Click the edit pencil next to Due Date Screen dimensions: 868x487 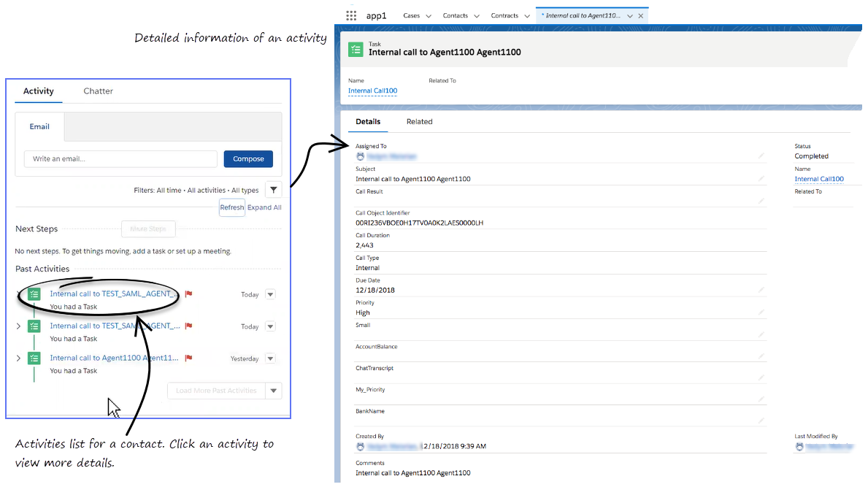[761, 290]
